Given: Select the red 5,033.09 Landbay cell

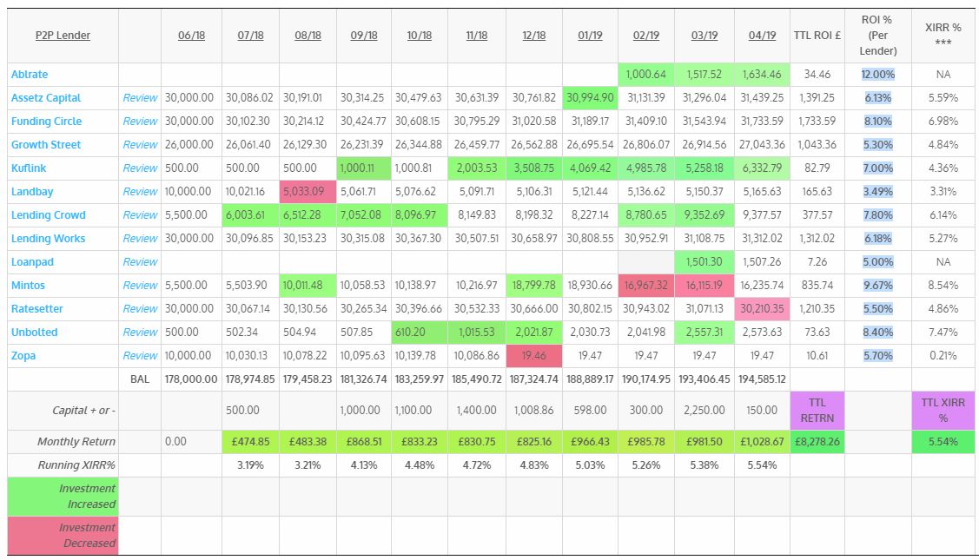Looking at the screenshot, I should click(308, 192).
